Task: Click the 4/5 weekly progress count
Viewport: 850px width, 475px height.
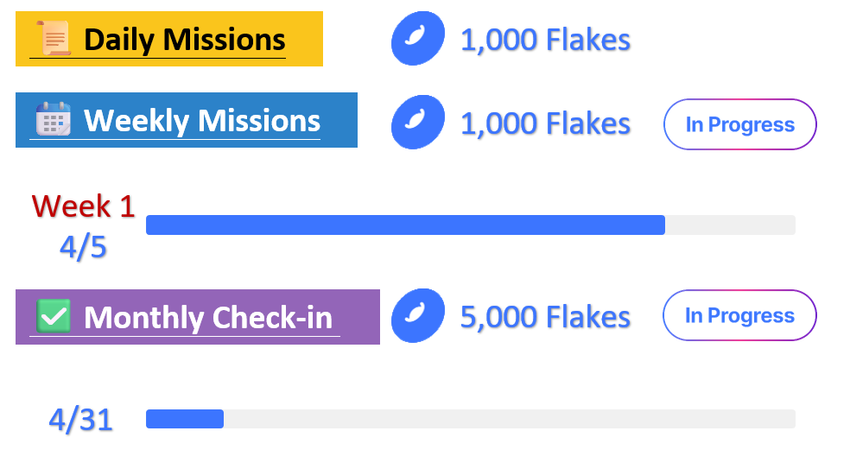Action: click(82, 247)
